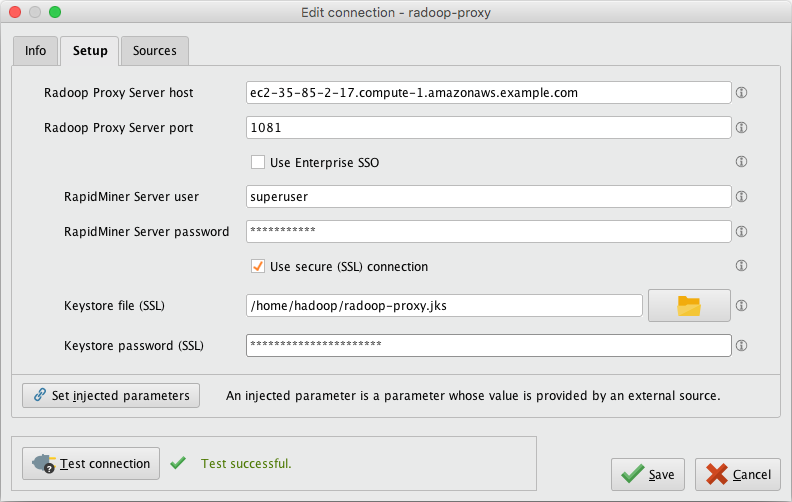Save the connection settings
The height and width of the screenshot is (502, 792).
click(648, 474)
